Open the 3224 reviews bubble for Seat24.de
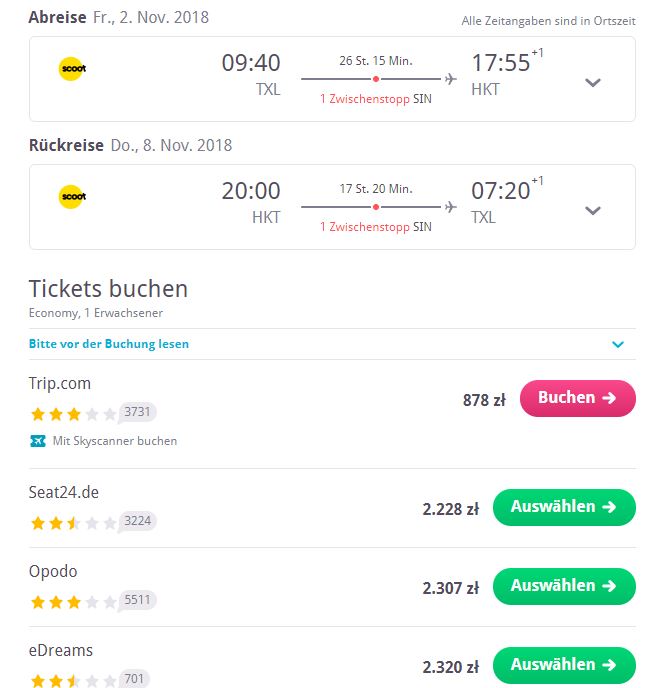 137,521
